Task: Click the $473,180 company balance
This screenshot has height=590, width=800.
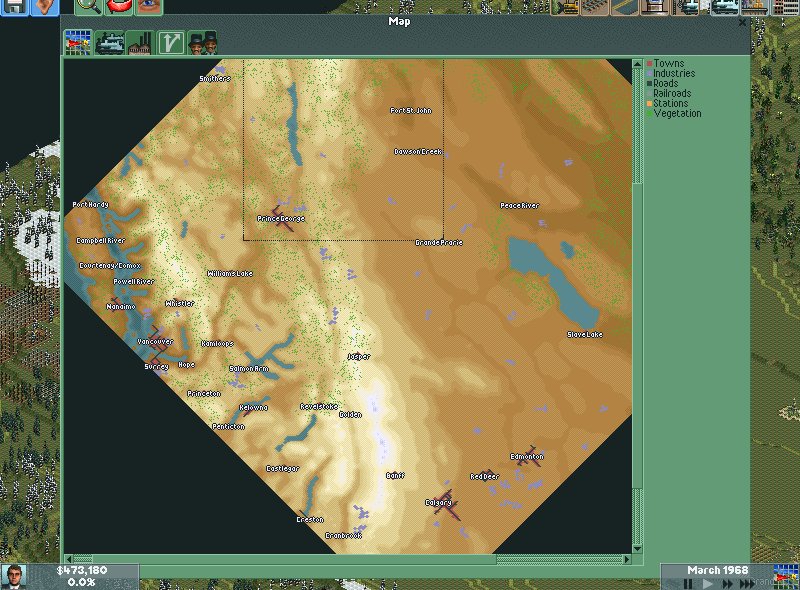Action: coord(82,570)
